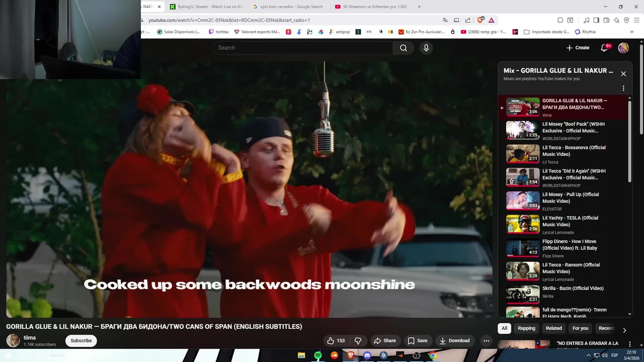Screen dimensions: 644x362
Task: Open the Rhythia bookmark
Action: point(585,32)
